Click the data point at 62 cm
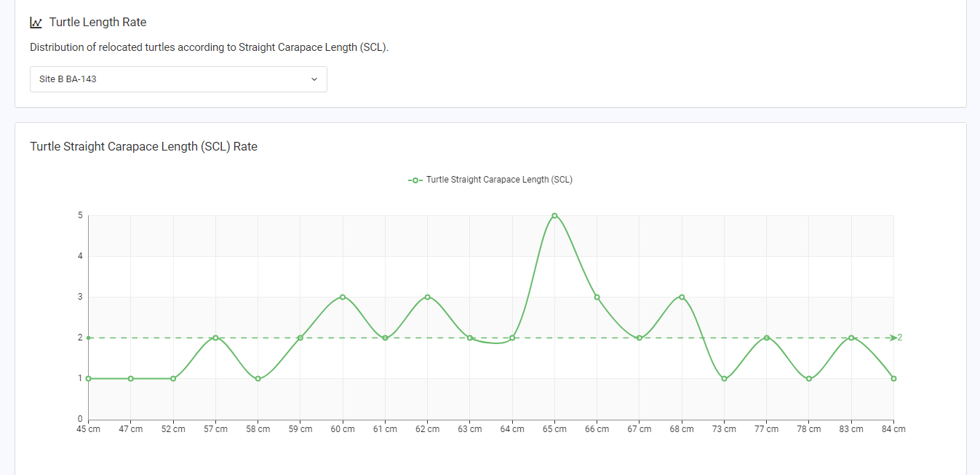Screen dimensions: 980x475 tap(427, 297)
